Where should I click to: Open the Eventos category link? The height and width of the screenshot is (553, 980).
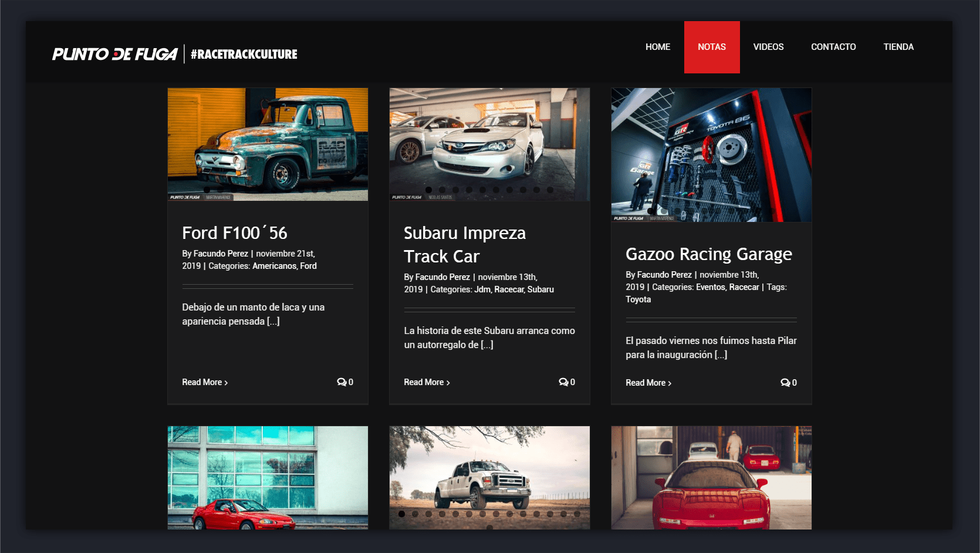[x=711, y=287]
